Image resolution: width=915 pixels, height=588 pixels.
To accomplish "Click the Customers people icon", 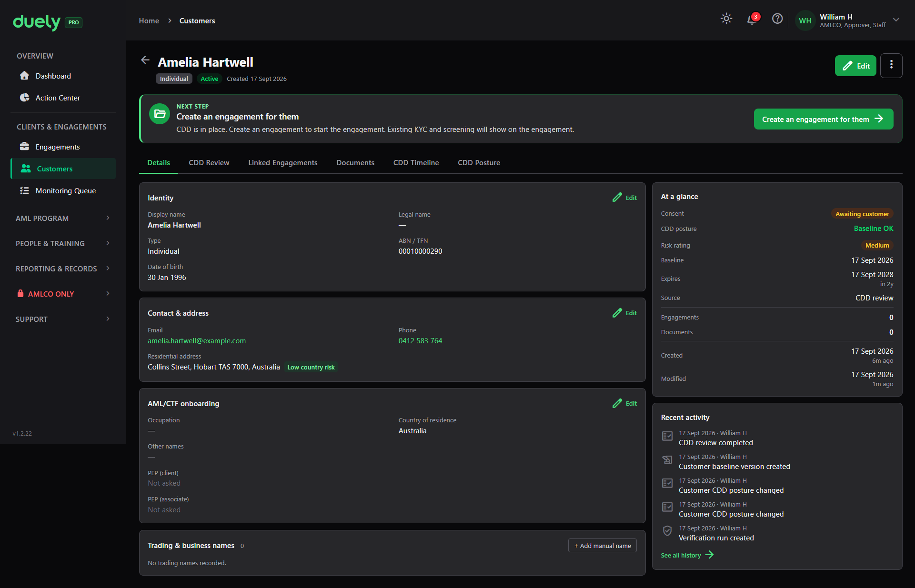I will tap(26, 168).
